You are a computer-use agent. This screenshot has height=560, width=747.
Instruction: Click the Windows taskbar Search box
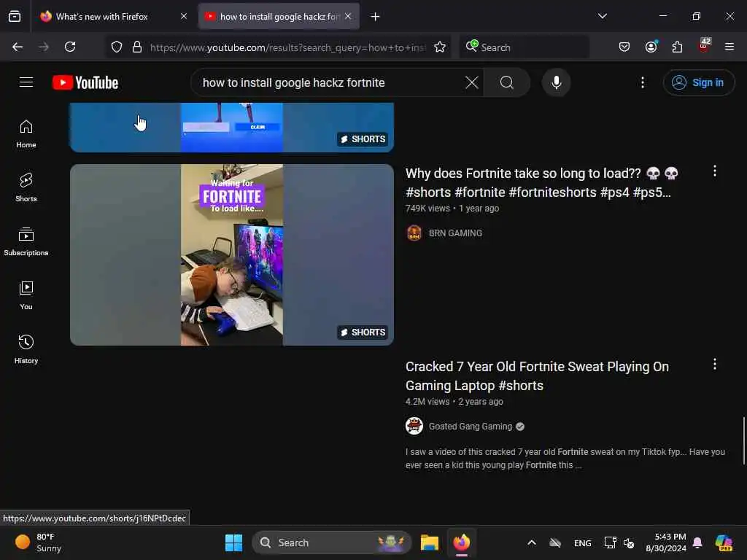coord(332,542)
